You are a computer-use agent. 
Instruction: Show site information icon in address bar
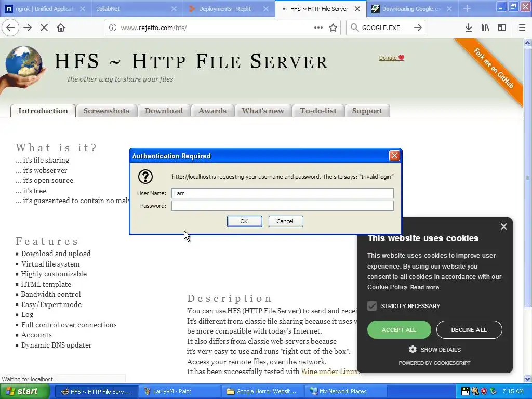113,28
